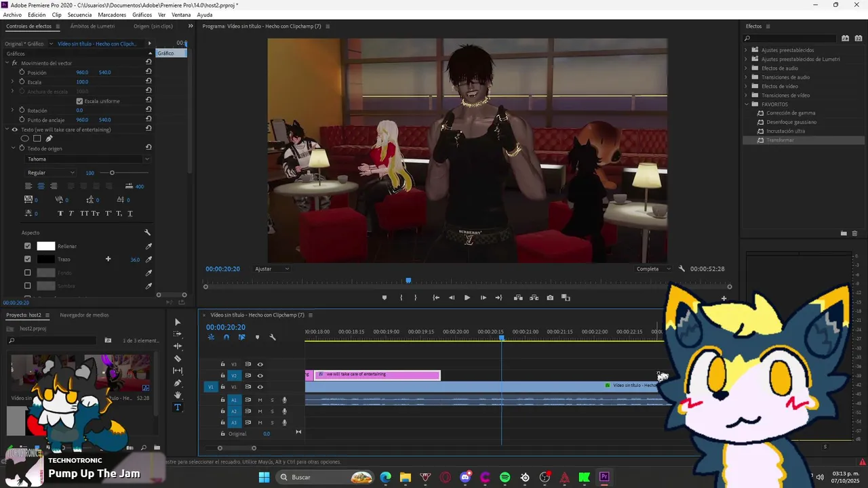Image resolution: width=868 pixels, height=488 pixels.
Task: Click Mark In bracket button
Action: [401, 298]
